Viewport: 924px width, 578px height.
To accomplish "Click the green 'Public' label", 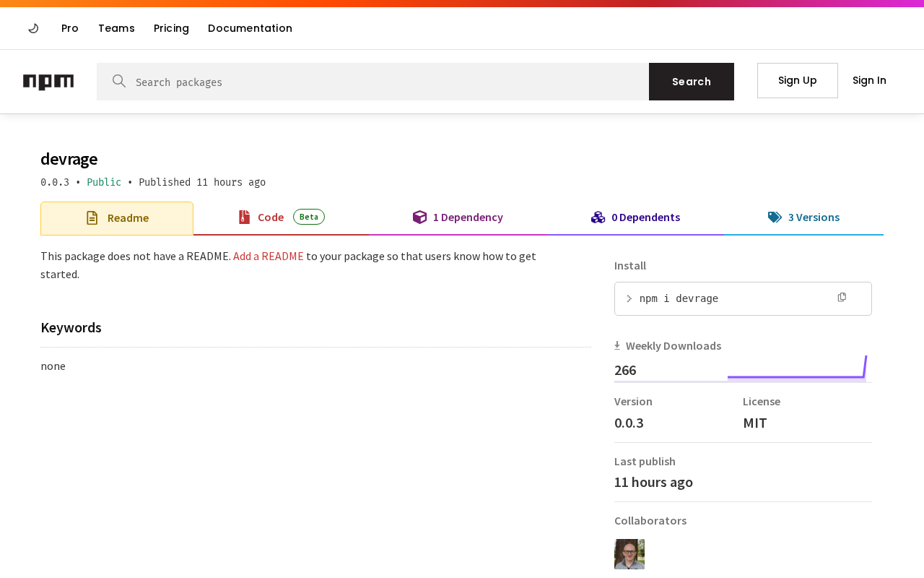I will [x=104, y=182].
